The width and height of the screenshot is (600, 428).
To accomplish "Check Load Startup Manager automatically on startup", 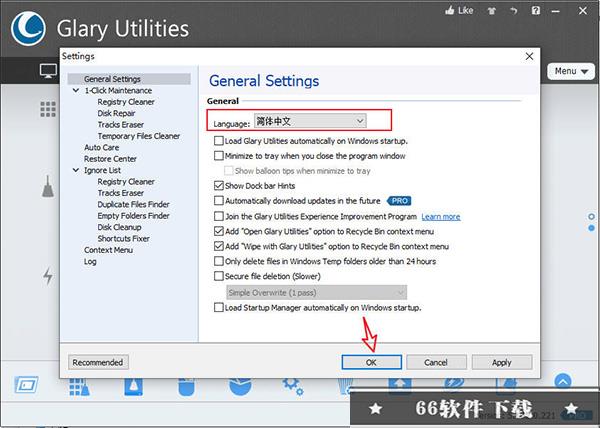I will pos(218,308).
